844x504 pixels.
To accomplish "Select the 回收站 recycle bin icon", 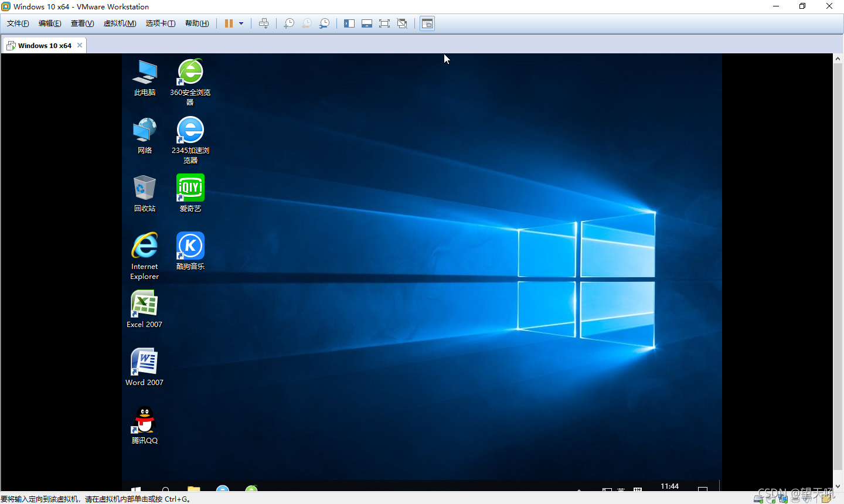I will pyautogui.click(x=145, y=194).
